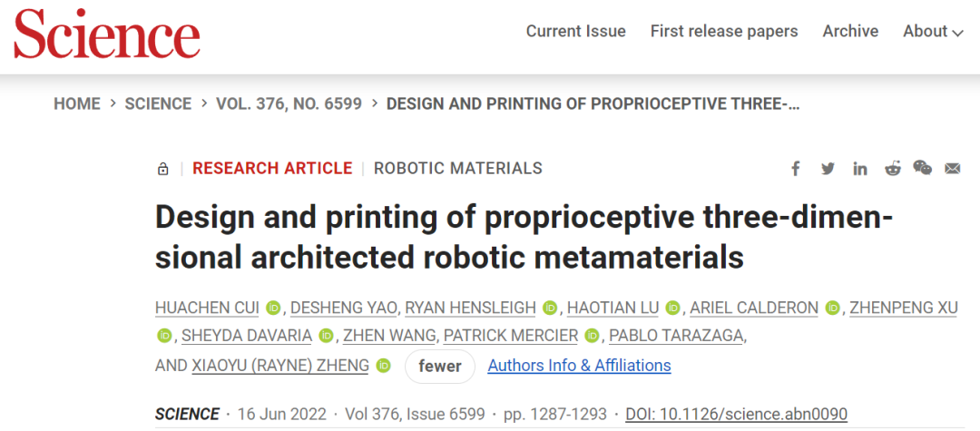
Task: View author Desheng Yao's profile
Action: pyautogui.click(x=344, y=308)
